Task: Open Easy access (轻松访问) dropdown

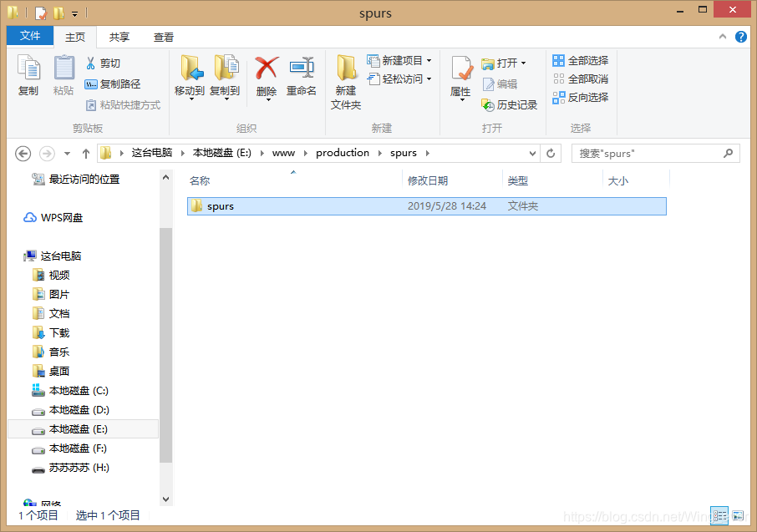Action: coord(399,79)
